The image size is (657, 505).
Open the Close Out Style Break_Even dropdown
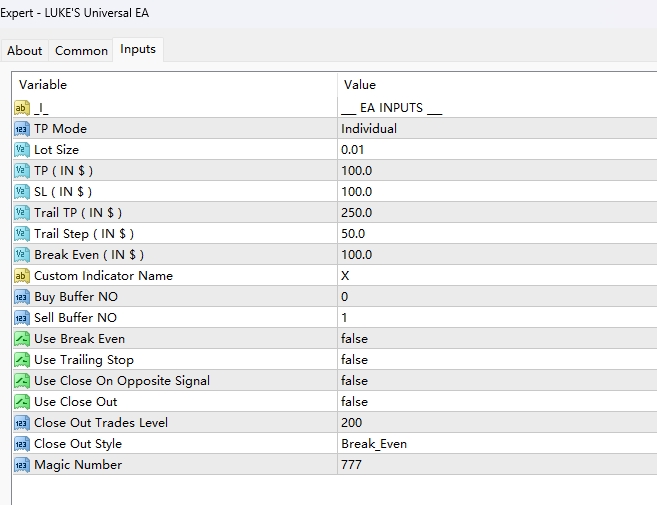[374, 443]
